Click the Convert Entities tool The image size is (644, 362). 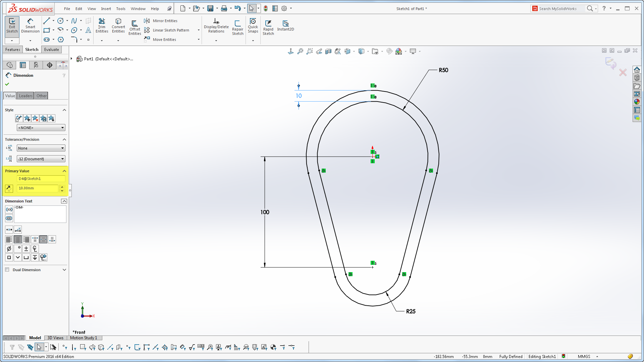pyautogui.click(x=118, y=26)
